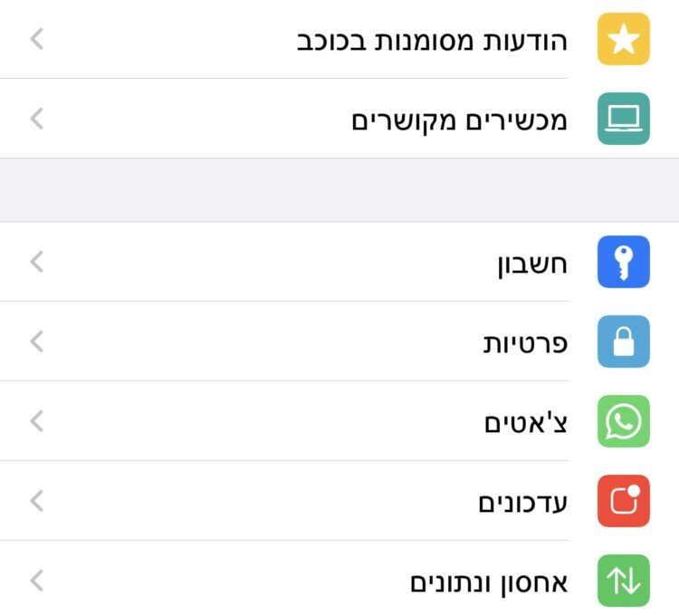This screenshot has height=616, width=679.
Task: Select the חשבון label
Action: click(x=532, y=264)
